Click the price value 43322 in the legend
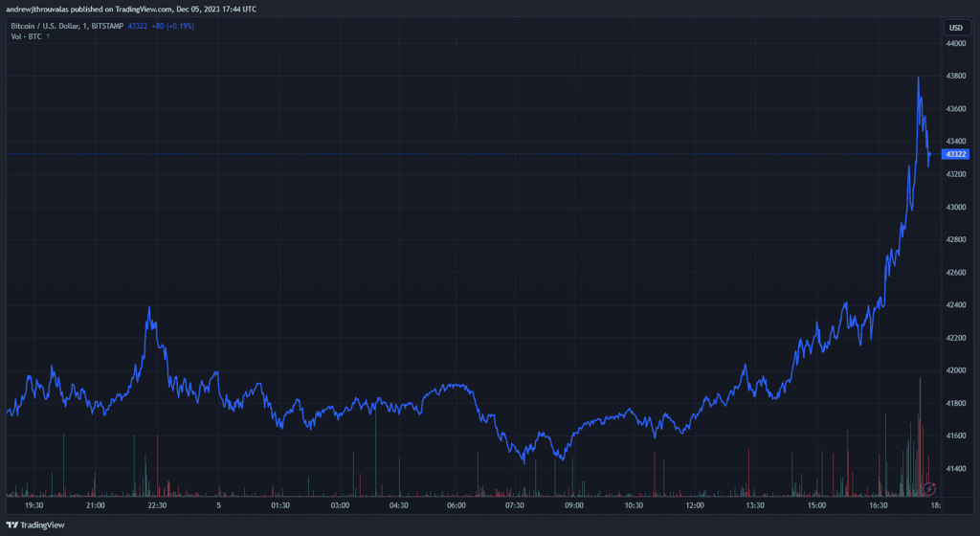The image size is (980, 536). 138,26
